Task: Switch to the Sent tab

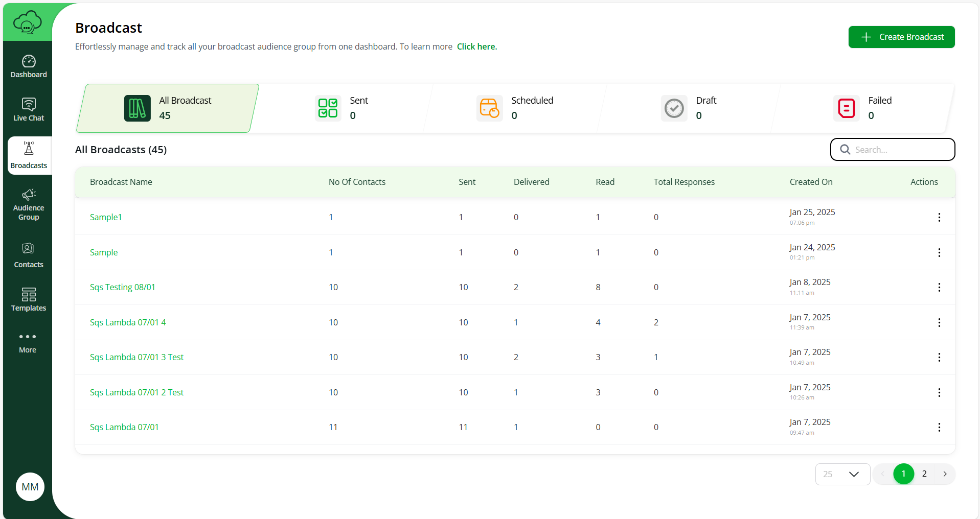Action: tap(341, 108)
